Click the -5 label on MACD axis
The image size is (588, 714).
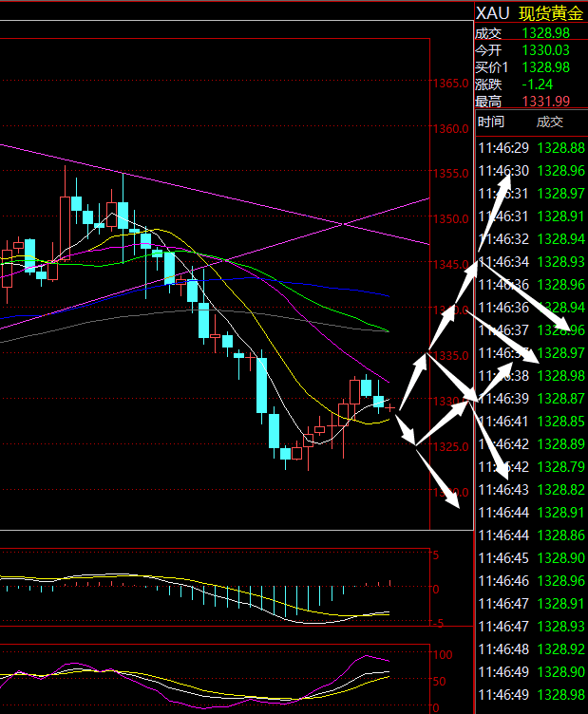(x=438, y=624)
